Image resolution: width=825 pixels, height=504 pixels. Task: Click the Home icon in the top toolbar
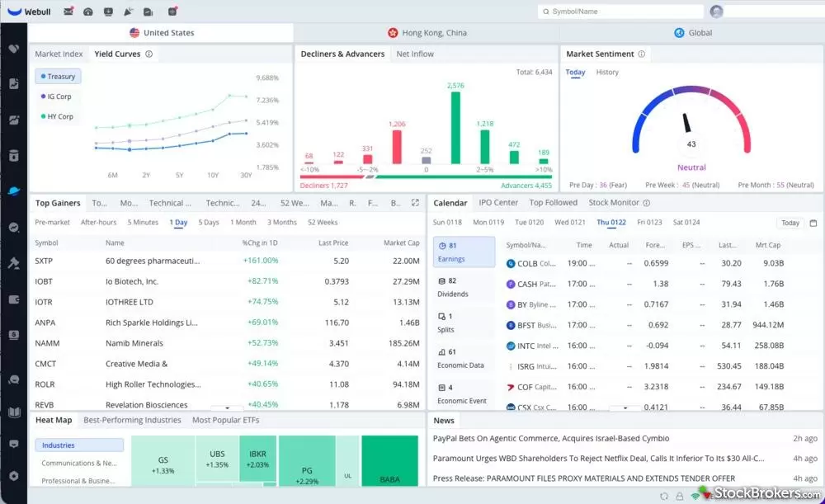[88, 11]
